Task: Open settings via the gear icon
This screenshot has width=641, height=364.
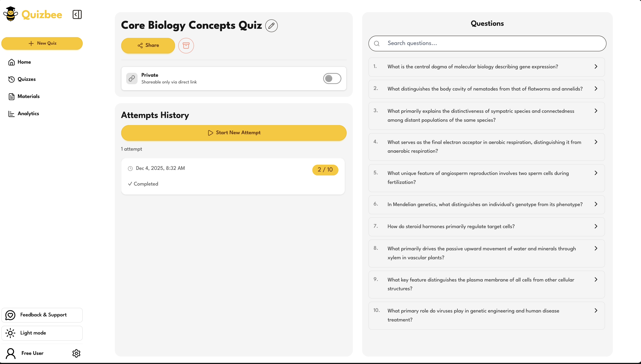Action: 76,353
